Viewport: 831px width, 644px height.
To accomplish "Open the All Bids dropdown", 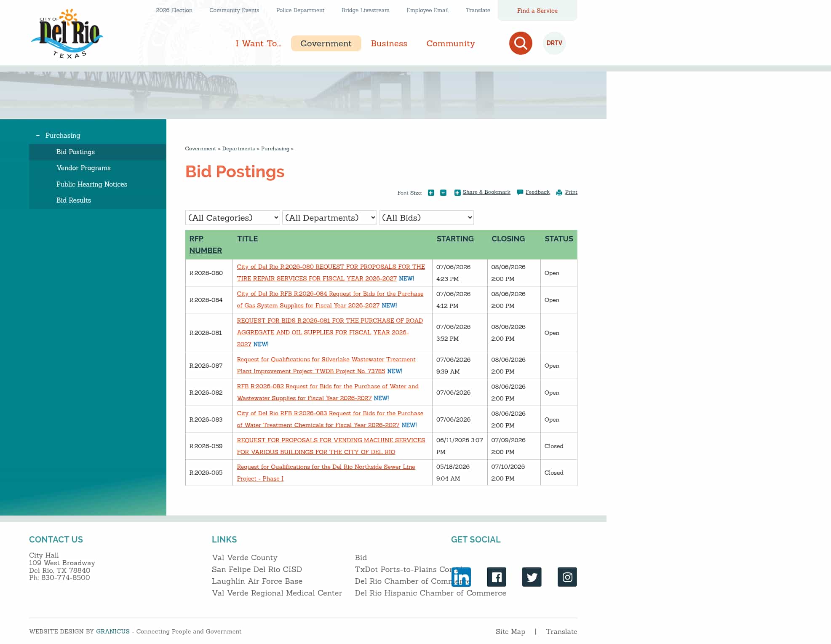I will click(x=426, y=218).
